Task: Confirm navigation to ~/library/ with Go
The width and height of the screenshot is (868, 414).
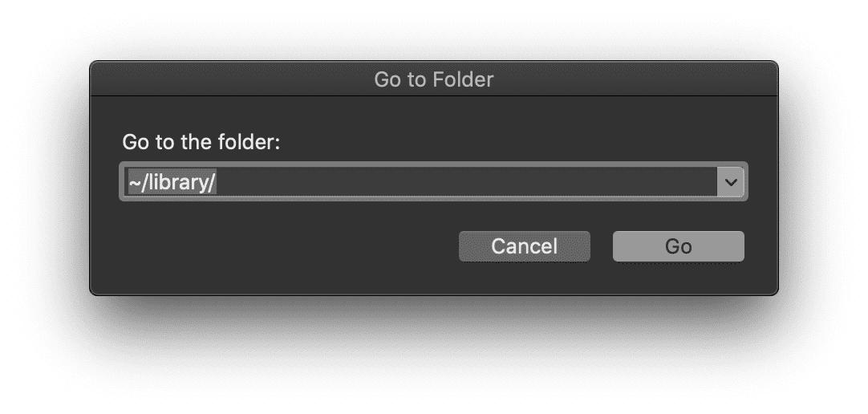Action: coord(678,246)
